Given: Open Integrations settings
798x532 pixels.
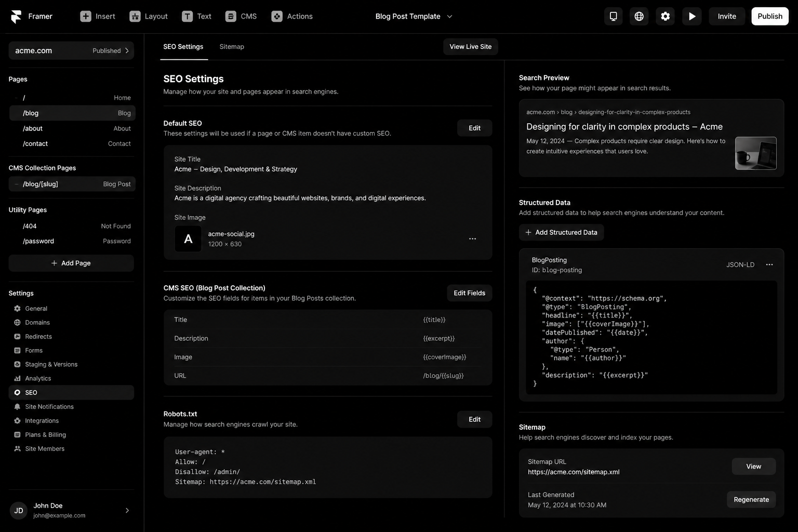Looking at the screenshot, I should pyautogui.click(x=71, y=421).
